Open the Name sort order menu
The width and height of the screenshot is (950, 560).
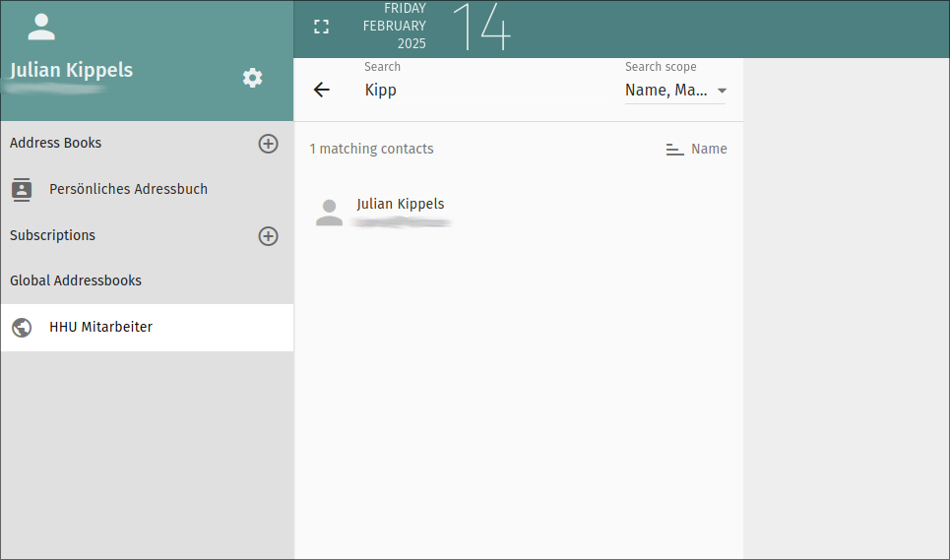pyautogui.click(x=708, y=150)
